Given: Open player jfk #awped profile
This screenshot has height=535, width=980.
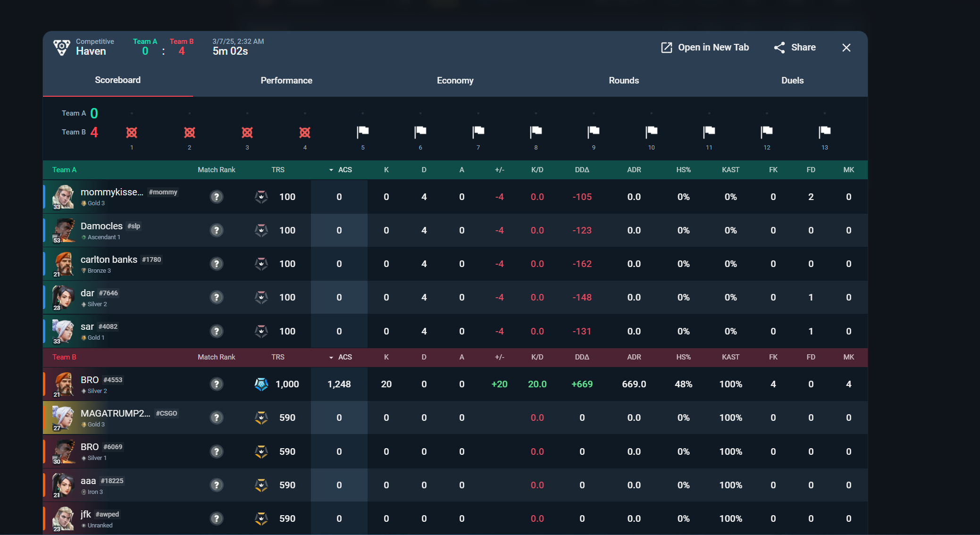Looking at the screenshot, I should pos(86,514).
